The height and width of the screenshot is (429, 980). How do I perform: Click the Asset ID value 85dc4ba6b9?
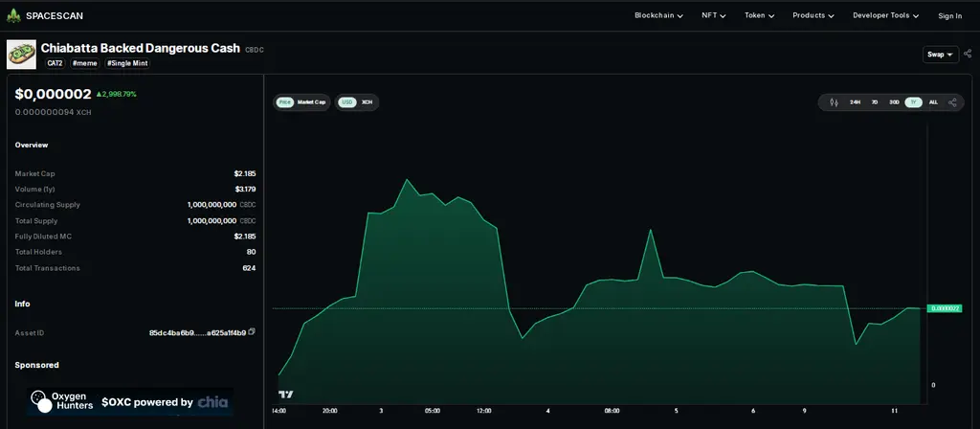click(x=197, y=332)
